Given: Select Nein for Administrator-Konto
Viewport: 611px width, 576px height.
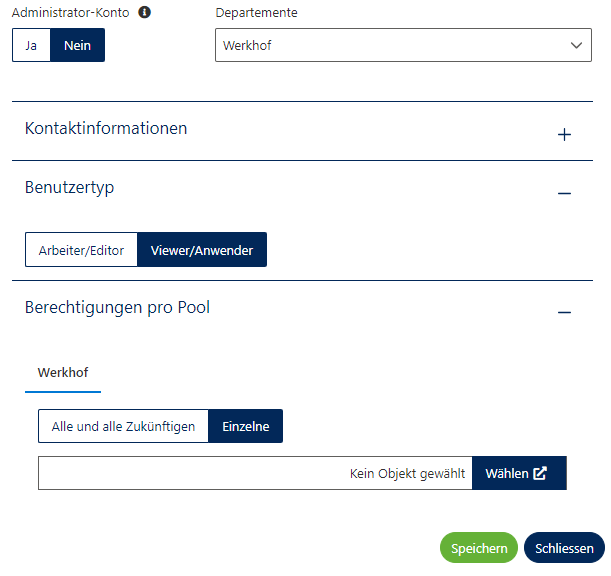Looking at the screenshot, I should (77, 46).
